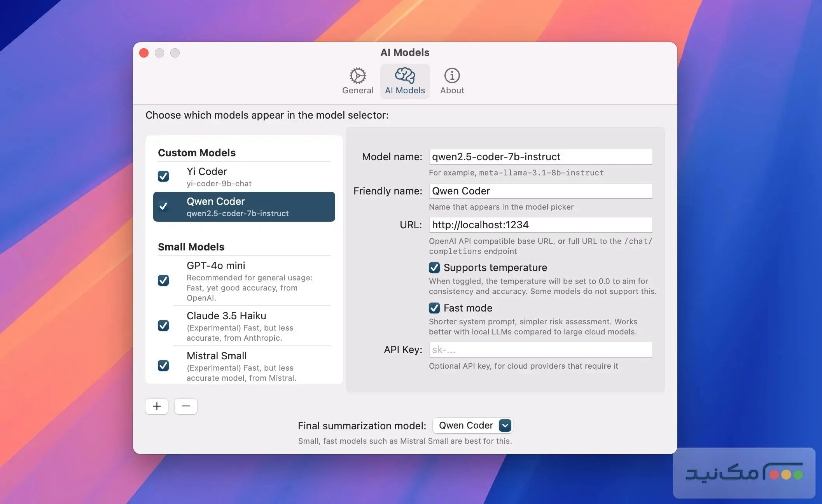Image resolution: width=822 pixels, height=504 pixels.
Task: Select the AI Models brain icon
Action: click(405, 76)
